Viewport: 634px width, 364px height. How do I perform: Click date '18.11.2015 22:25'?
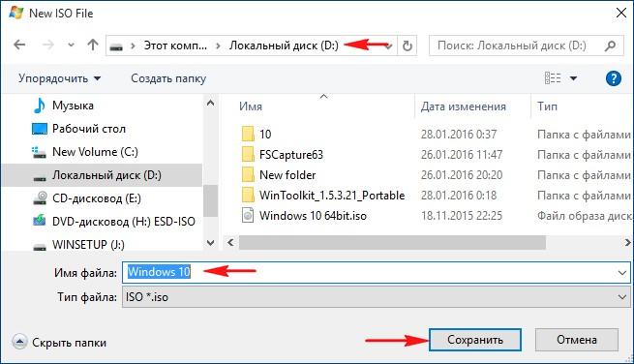[462, 216]
